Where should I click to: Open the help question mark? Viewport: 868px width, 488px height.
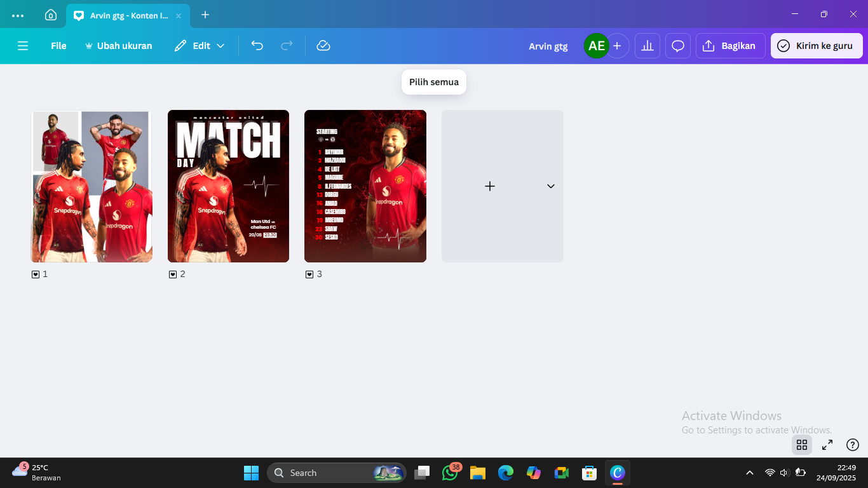(853, 445)
